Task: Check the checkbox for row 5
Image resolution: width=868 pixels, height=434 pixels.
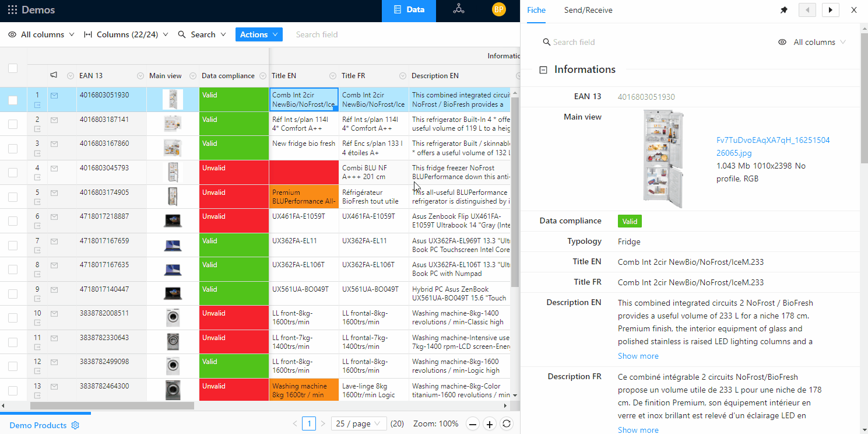Action: (x=13, y=197)
